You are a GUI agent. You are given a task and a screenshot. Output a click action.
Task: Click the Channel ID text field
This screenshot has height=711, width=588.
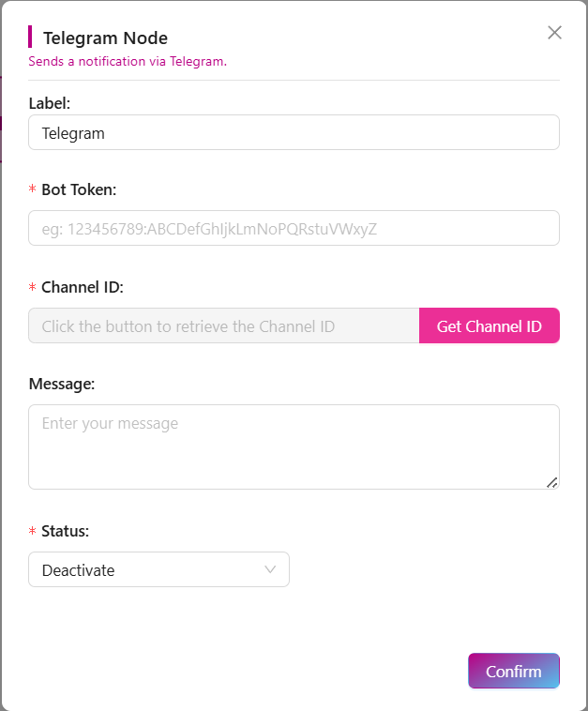point(223,326)
